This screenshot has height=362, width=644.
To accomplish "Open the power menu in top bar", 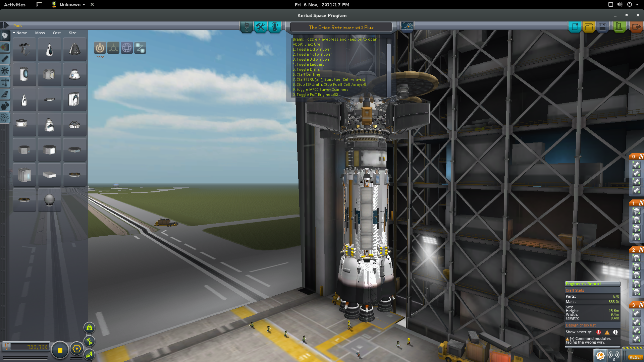I will [632, 5].
